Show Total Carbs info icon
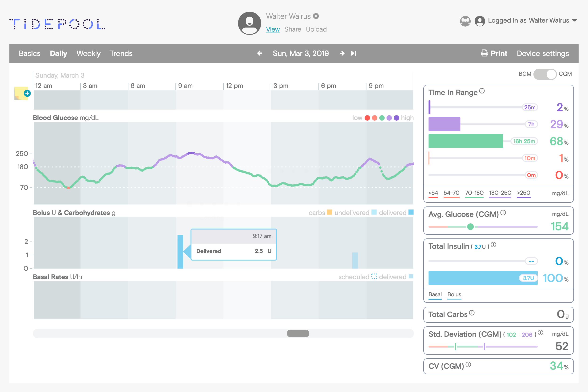The width and height of the screenshot is (588, 392). click(472, 313)
